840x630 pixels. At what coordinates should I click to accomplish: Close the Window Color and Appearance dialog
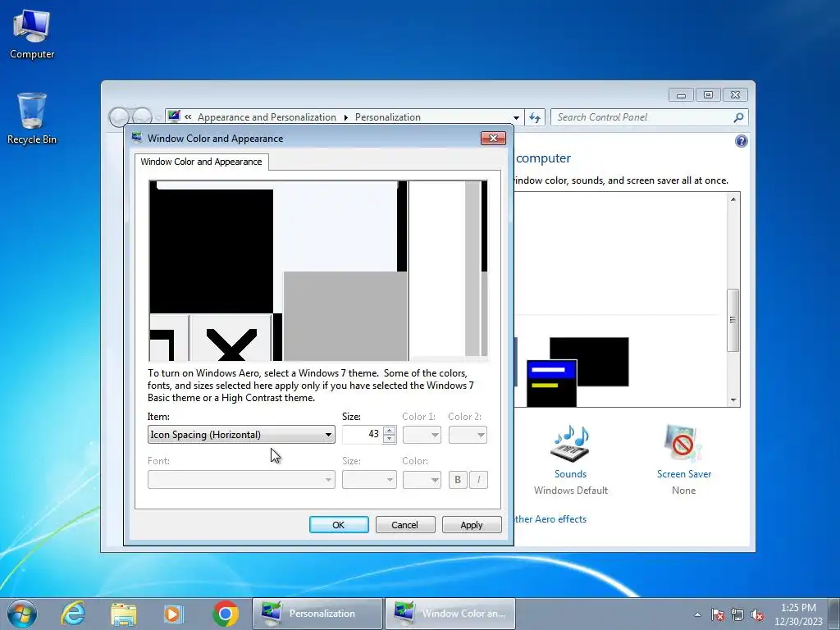coord(493,138)
